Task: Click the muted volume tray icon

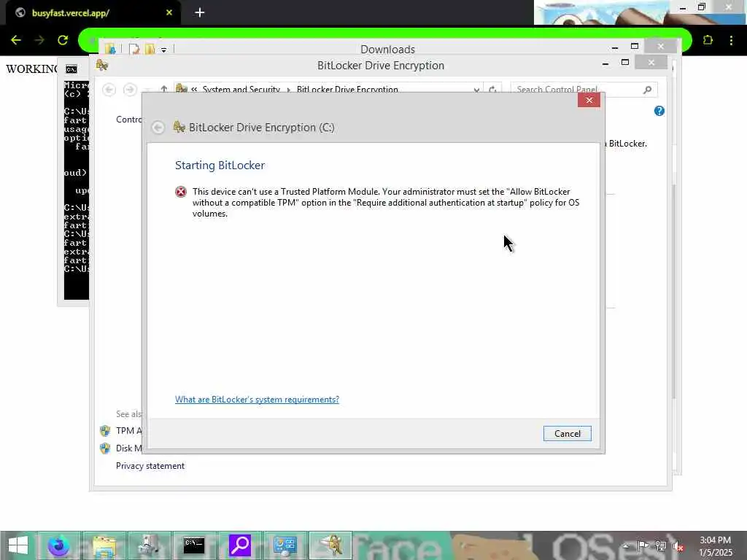Action: (678, 545)
